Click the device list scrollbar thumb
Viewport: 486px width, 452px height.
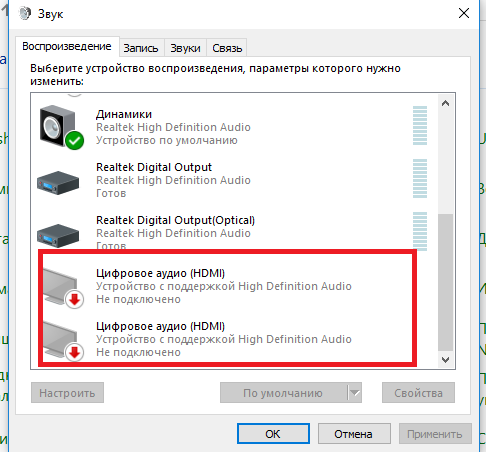click(x=445, y=282)
